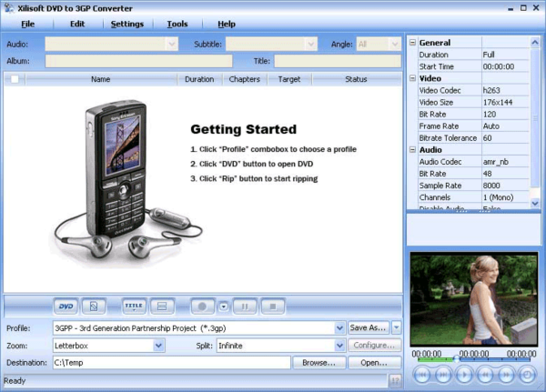546x392 pixels.
Task: Click the Pause ripping toolbar button
Action: (246, 307)
